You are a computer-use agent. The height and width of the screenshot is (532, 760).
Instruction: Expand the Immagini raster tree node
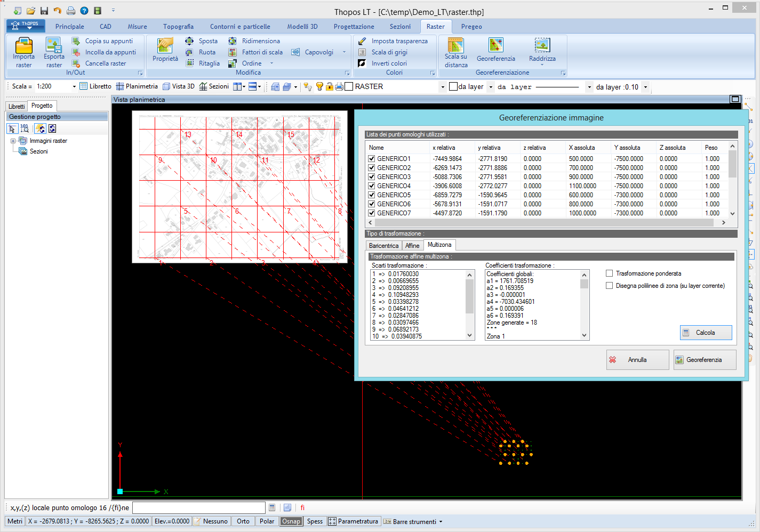[13, 141]
